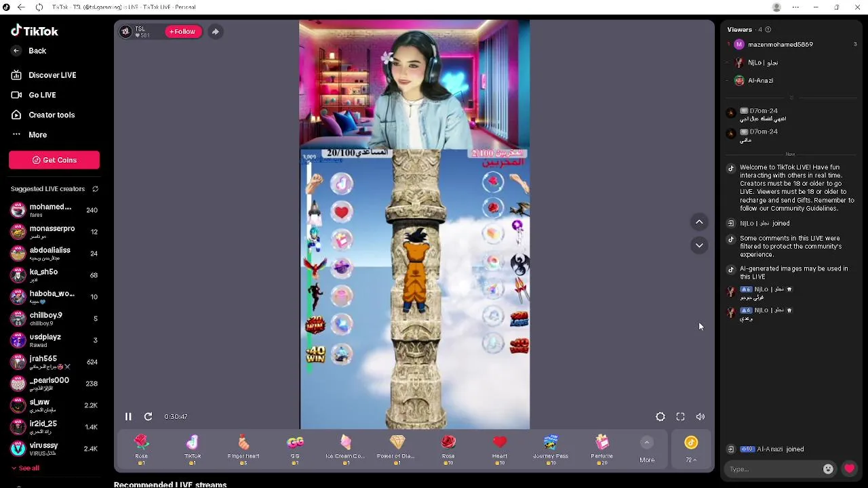
Task: Reload the live stream player
Action: (x=148, y=417)
